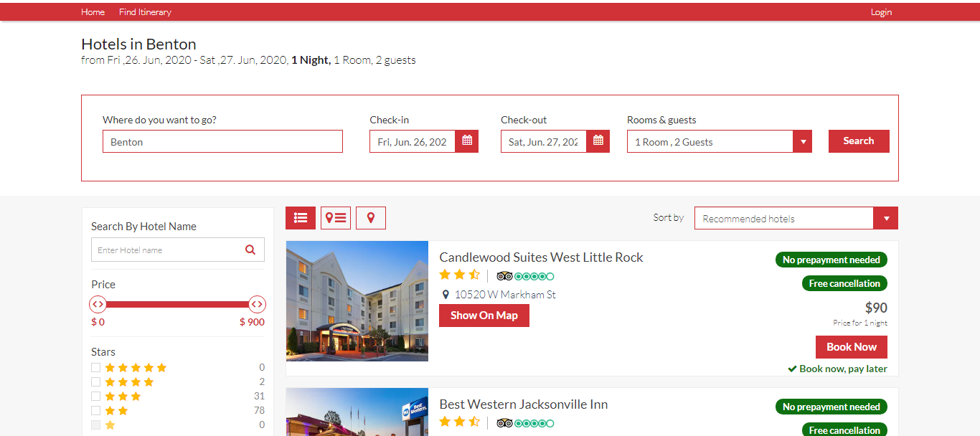Click the Book now, pay later text

(x=843, y=369)
